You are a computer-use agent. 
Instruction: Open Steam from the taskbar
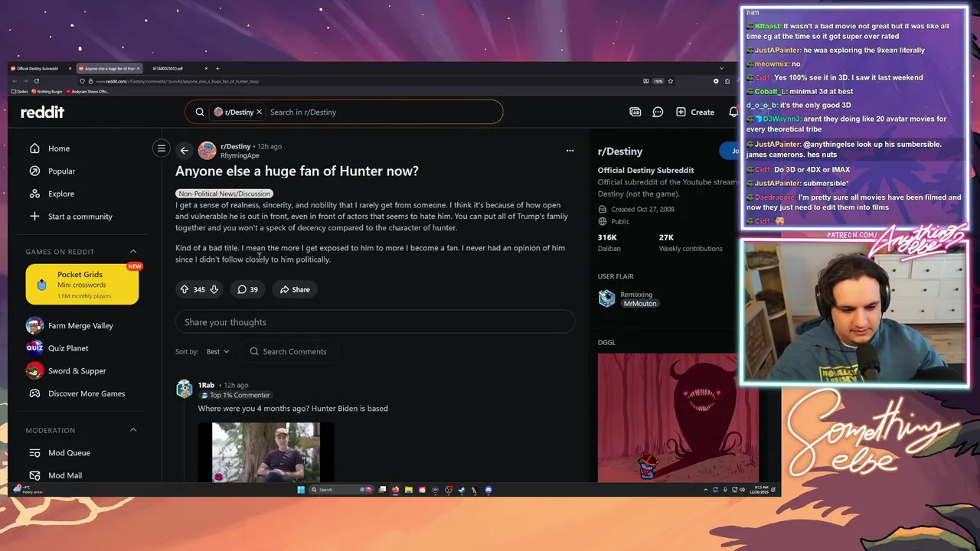[x=462, y=490]
